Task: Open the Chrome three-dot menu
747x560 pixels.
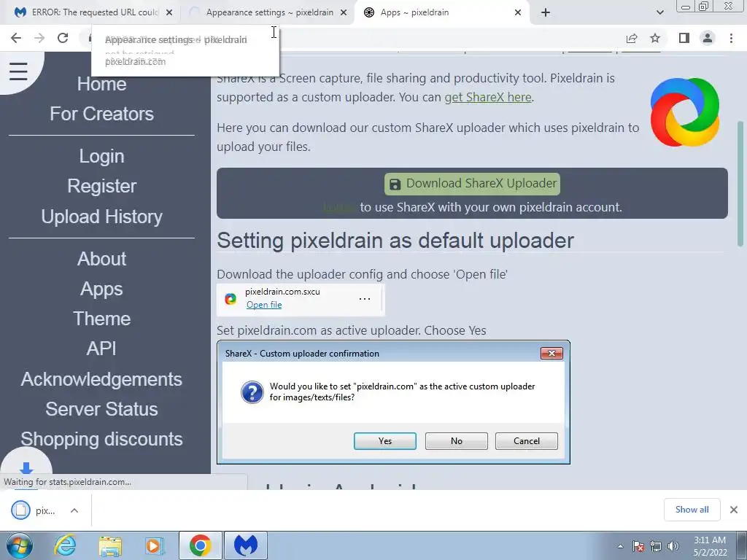Action: tap(731, 38)
